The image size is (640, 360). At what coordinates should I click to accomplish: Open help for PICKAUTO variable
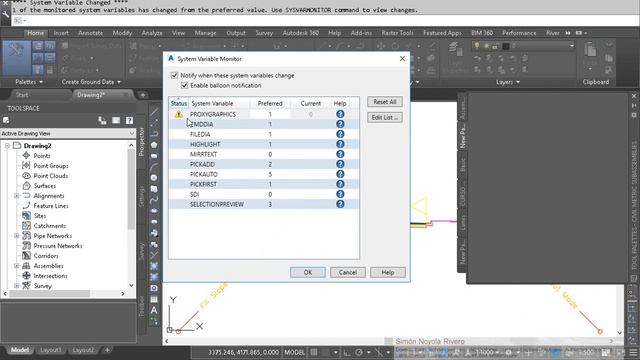point(340,174)
